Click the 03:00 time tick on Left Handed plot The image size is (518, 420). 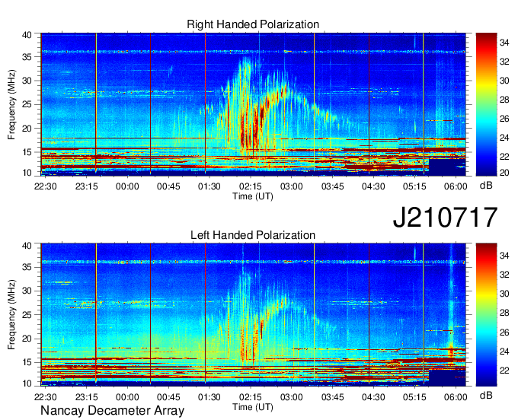click(x=291, y=397)
